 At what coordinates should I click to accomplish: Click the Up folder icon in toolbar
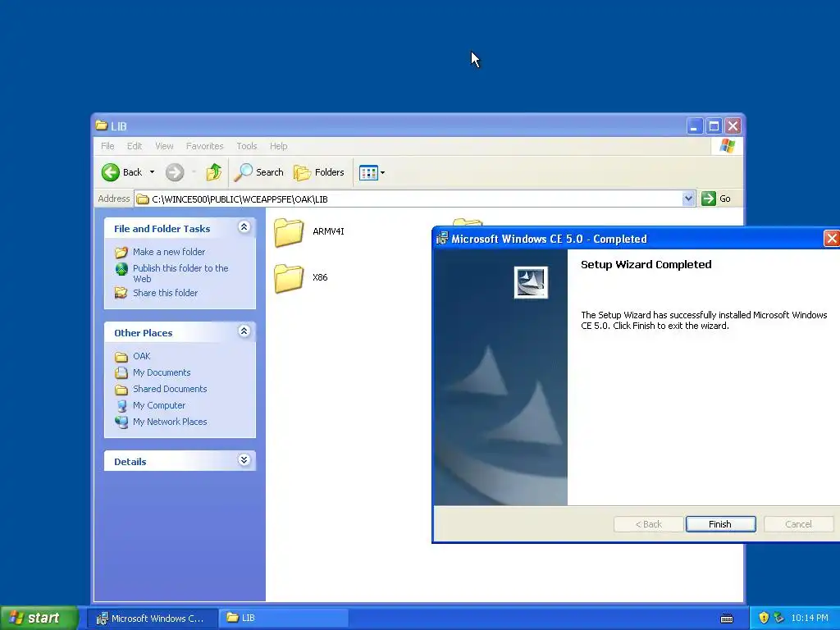214,172
